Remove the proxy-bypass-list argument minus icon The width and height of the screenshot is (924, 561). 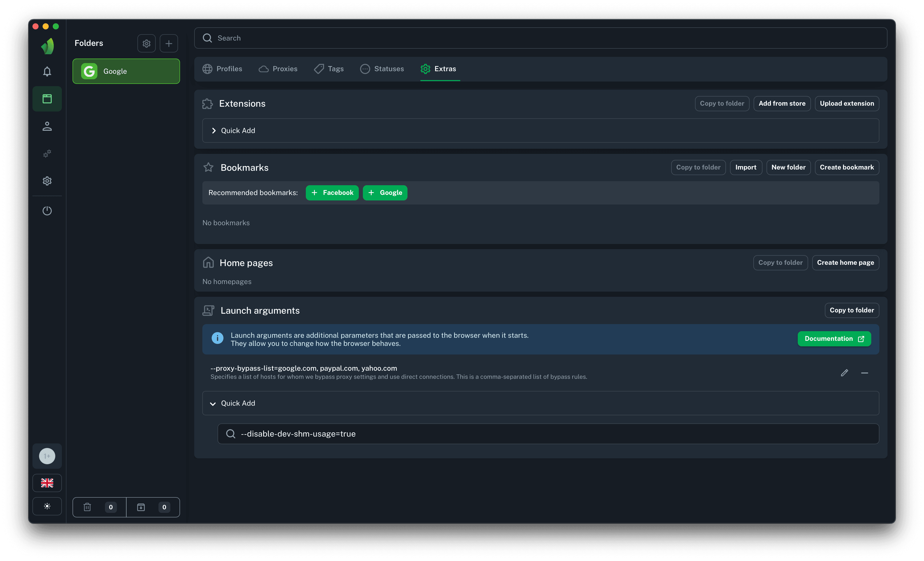(x=865, y=373)
